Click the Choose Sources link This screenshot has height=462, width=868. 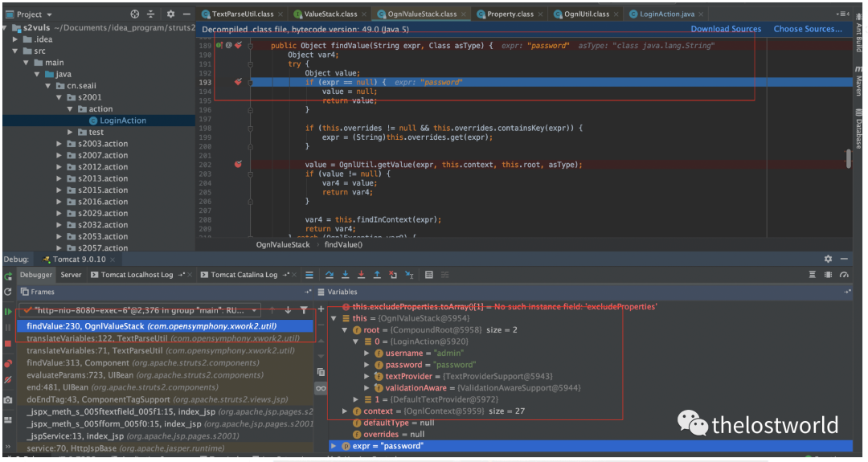(807, 29)
